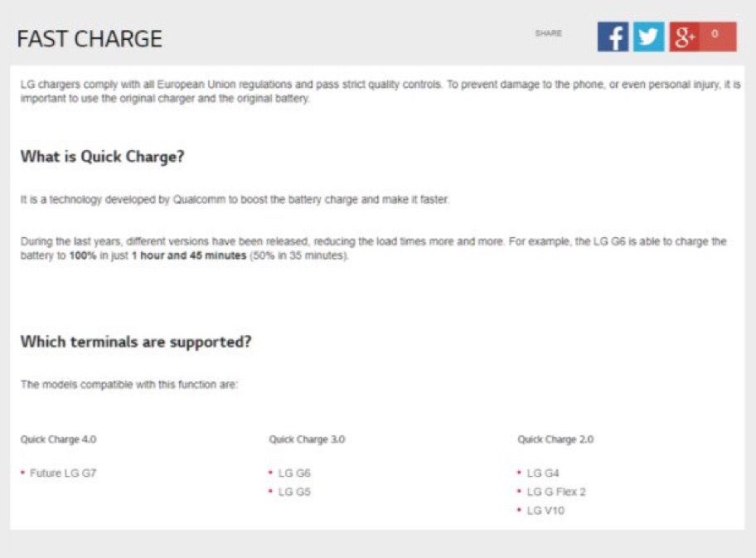The height and width of the screenshot is (558, 756).
Task: Select the LG G Flex 2 entry
Action: coord(556,492)
